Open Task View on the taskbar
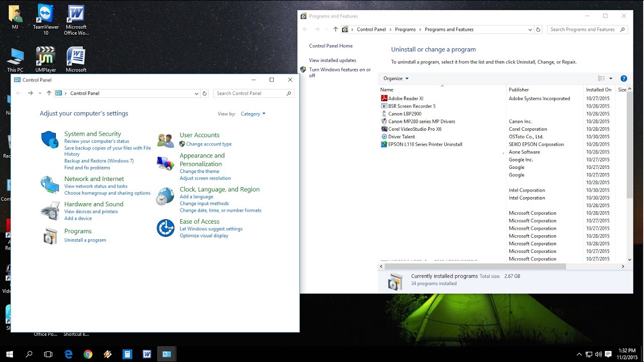The image size is (644, 362). (48, 354)
